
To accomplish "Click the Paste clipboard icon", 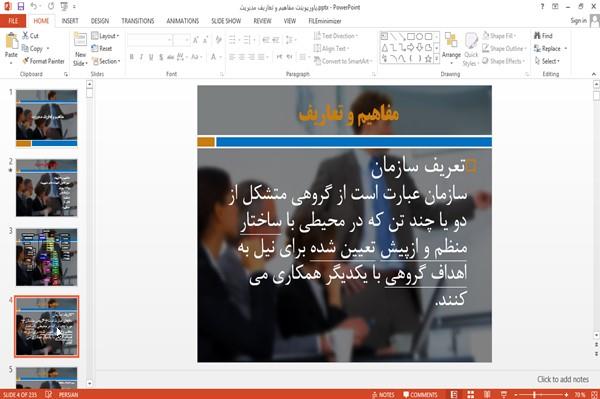I will tap(11, 41).
